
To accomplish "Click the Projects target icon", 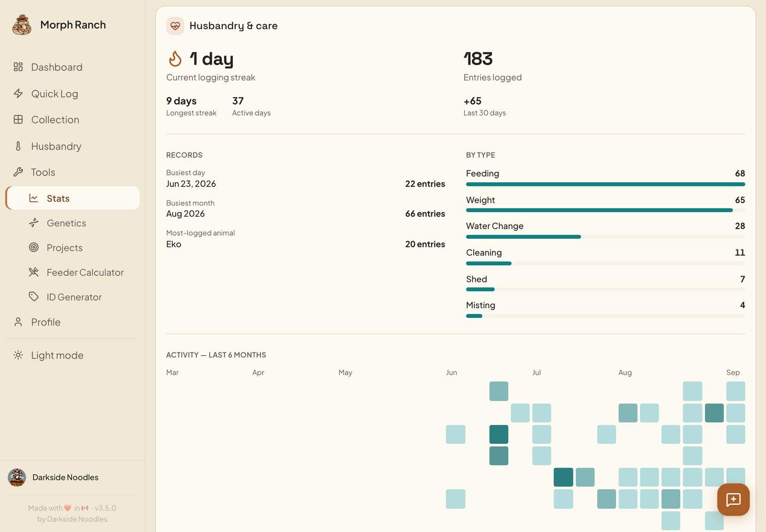I will pyautogui.click(x=34, y=247).
